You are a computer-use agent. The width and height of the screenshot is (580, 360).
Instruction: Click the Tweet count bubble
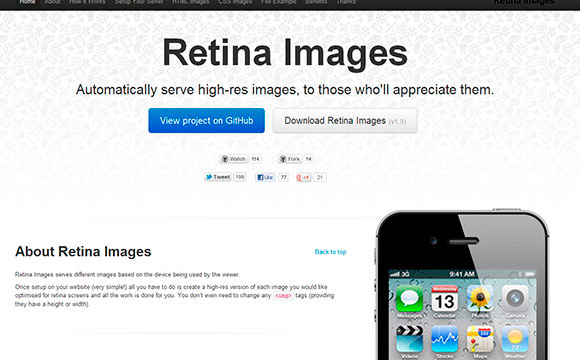[240, 177]
